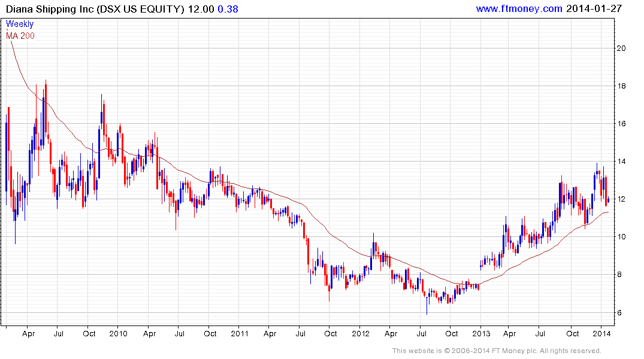Click the FT Money copyright notice text
This screenshot has width=644, height=359.
point(497,351)
